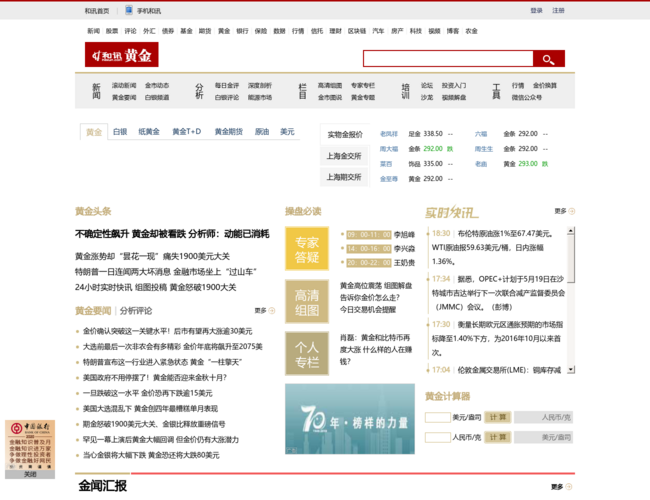Image resolution: width=650 pixels, height=500 pixels.
Task: Open 黄金高位震荡 组图解盘 link
Action: pos(376,286)
